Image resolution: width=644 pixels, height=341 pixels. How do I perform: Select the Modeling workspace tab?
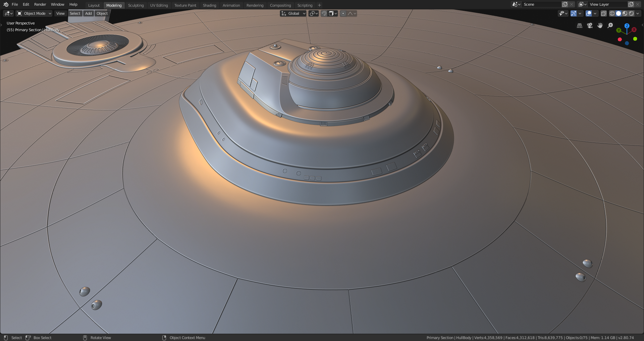pos(114,5)
